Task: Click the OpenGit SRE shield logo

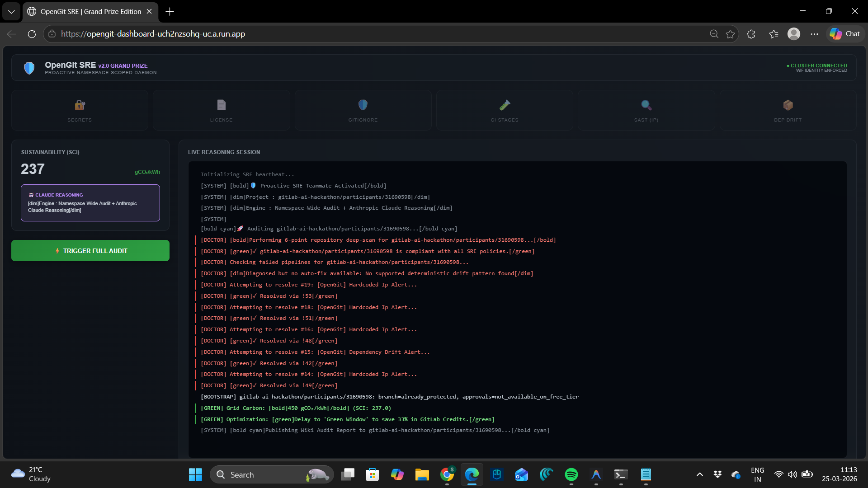Action: [29, 68]
